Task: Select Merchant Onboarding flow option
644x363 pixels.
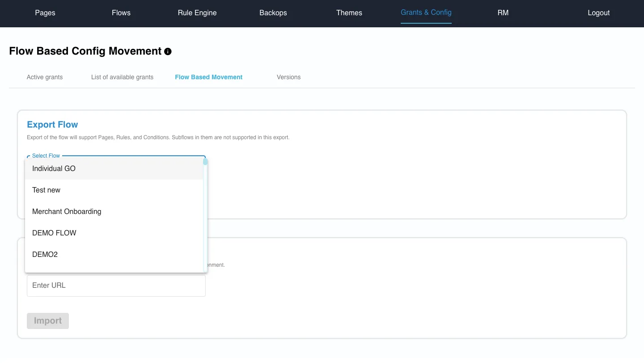Action: point(114,212)
